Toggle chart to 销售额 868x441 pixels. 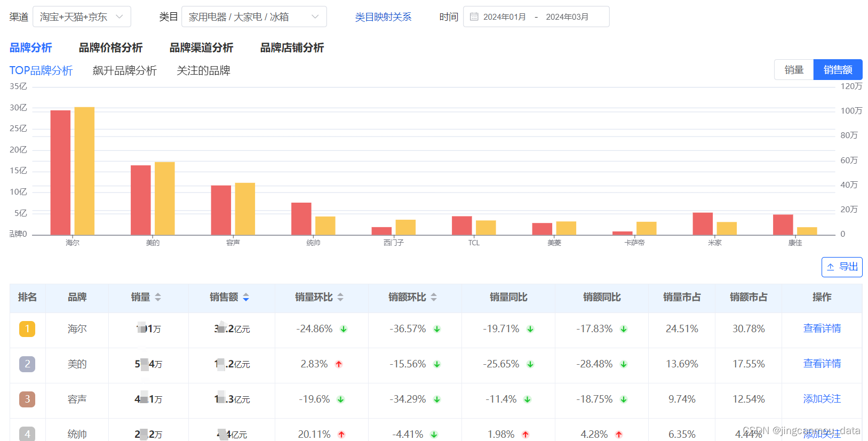[838, 70]
